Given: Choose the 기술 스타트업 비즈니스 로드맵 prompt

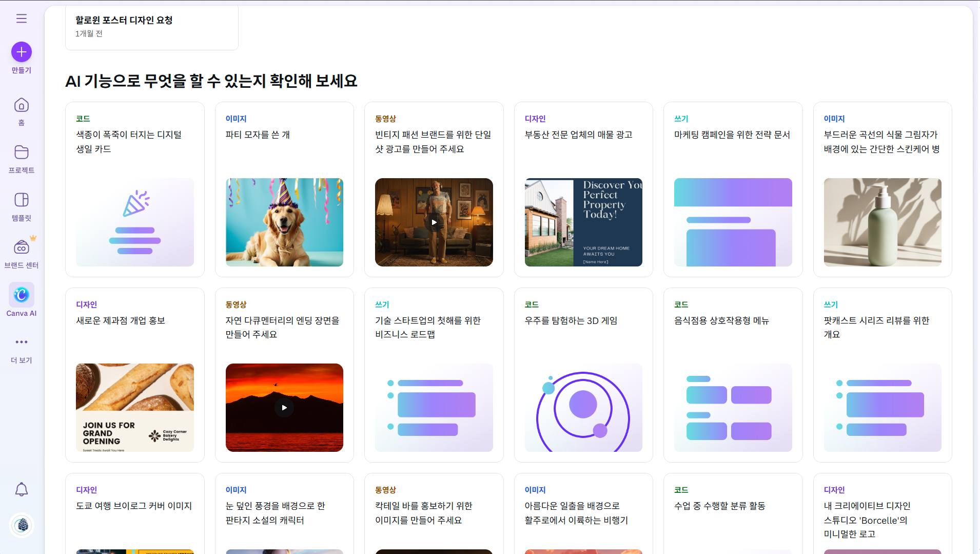Looking at the screenshot, I should coord(434,375).
